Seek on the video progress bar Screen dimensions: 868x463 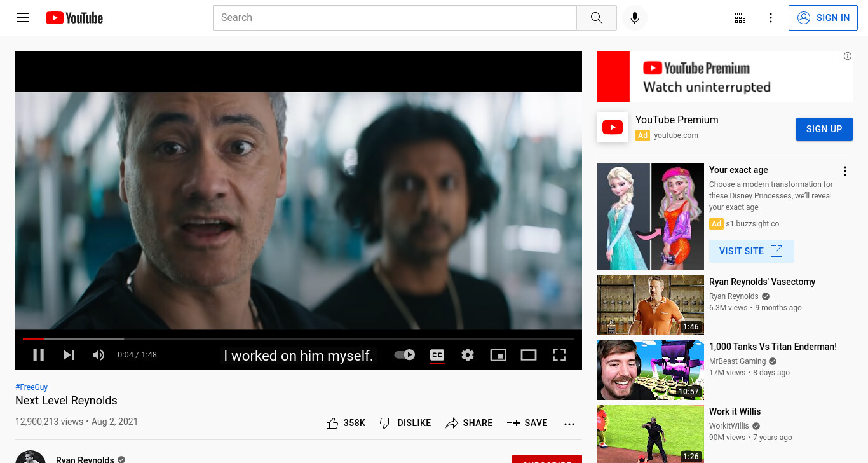[299, 338]
